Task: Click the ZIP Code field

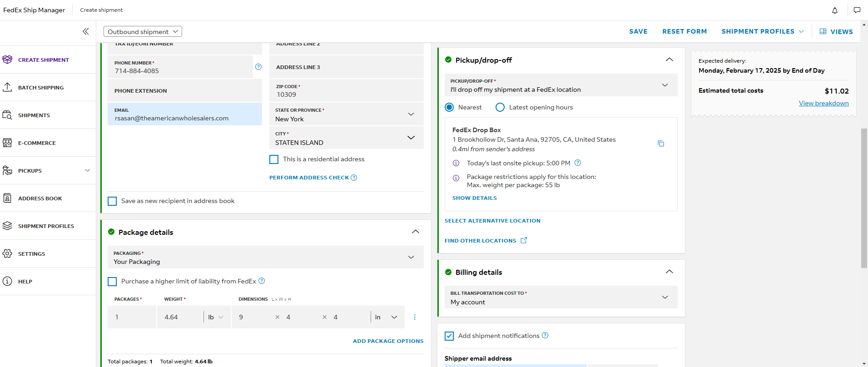Action: click(x=347, y=90)
